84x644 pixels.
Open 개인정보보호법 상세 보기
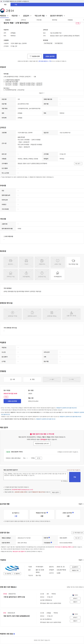coord(42,443)
